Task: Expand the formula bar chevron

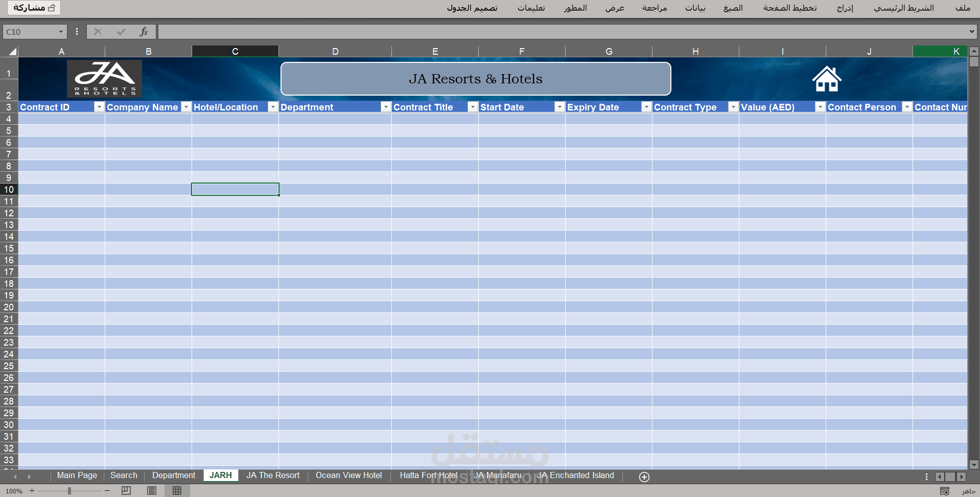Action: tap(971, 32)
